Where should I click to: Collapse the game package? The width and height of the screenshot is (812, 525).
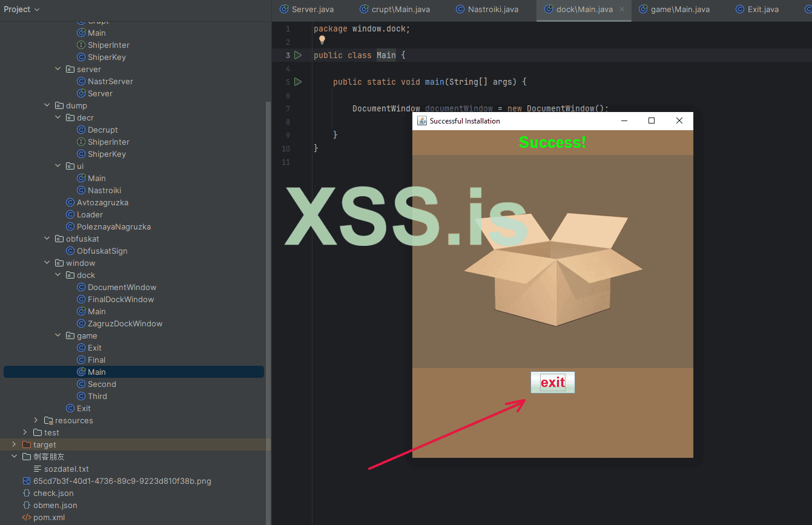[x=58, y=335]
